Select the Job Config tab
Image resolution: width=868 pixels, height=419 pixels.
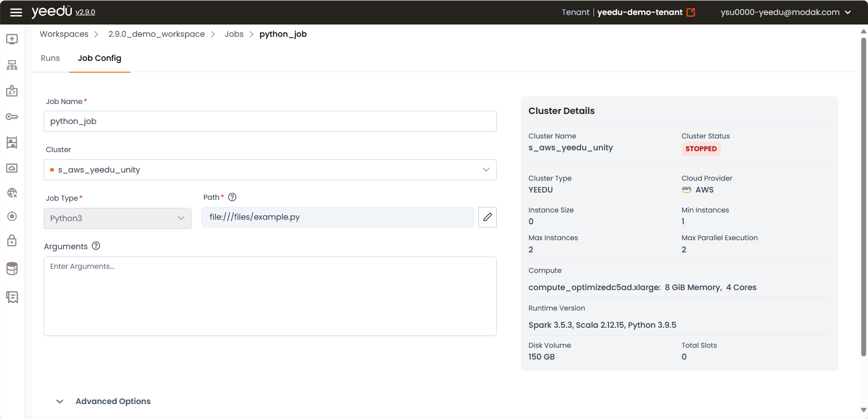[100, 58]
